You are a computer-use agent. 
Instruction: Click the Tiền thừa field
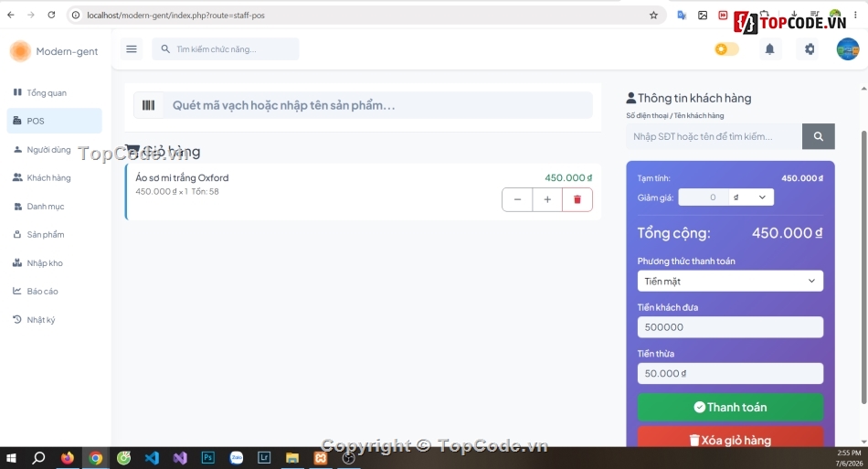coord(730,373)
